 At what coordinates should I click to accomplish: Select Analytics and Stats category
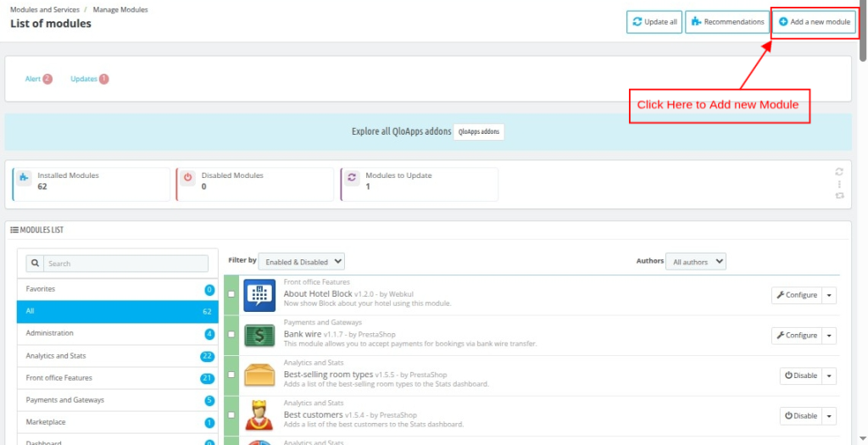click(56, 356)
